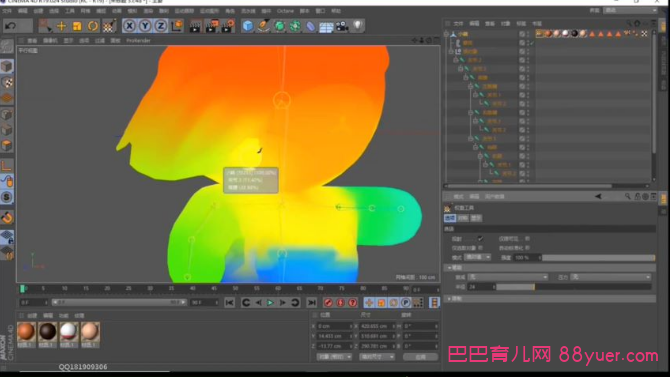Click the Render to Picture Viewer clapperboard
The image size is (672, 377).
[211, 26]
